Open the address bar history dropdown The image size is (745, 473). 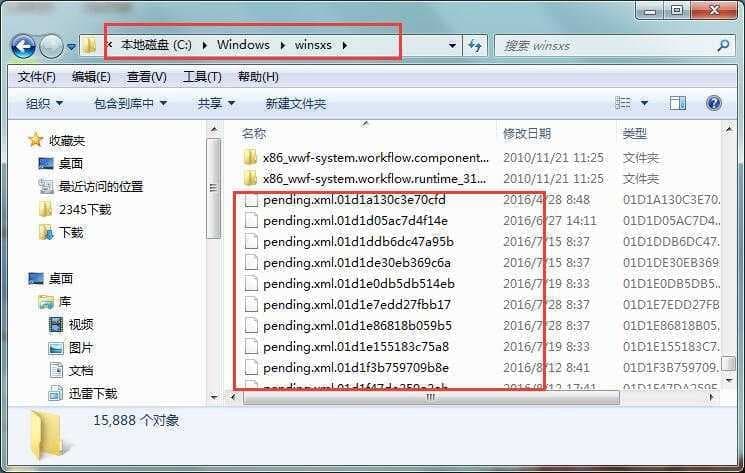[x=452, y=46]
